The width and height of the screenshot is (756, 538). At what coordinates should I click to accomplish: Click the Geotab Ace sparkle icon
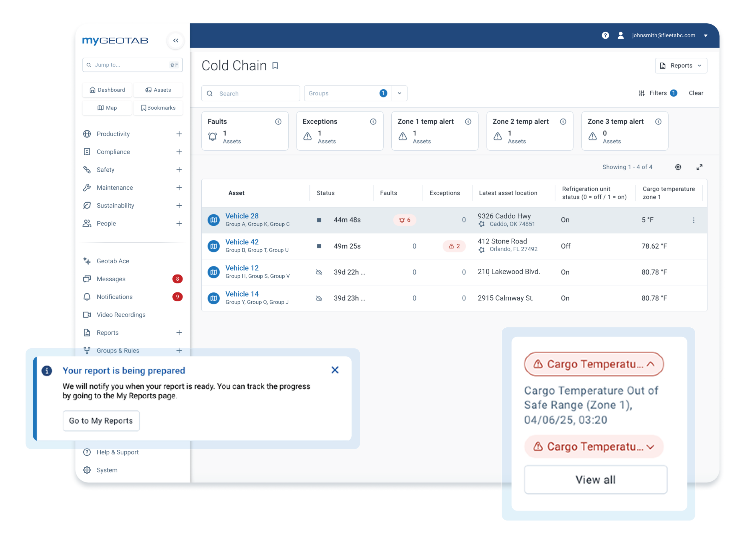(87, 261)
